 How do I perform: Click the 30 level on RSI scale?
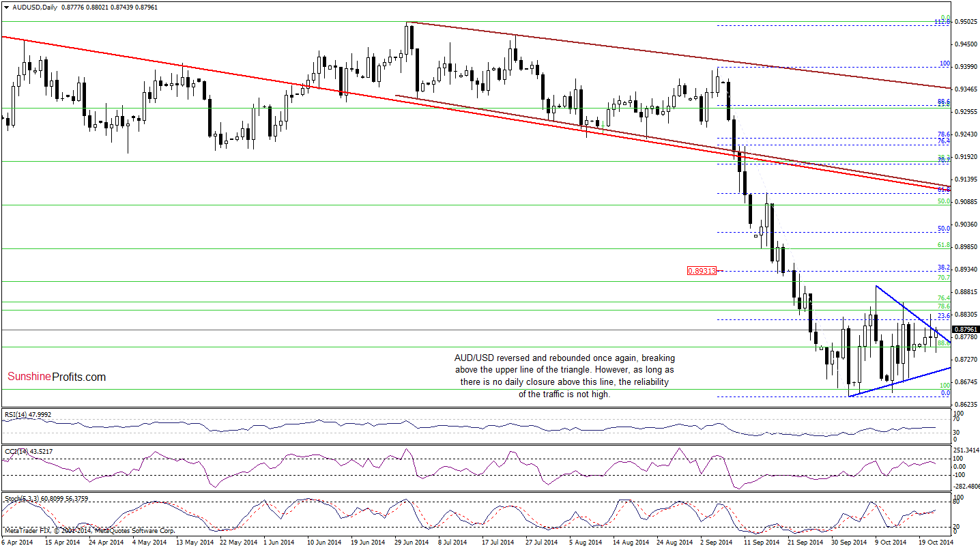(957, 433)
